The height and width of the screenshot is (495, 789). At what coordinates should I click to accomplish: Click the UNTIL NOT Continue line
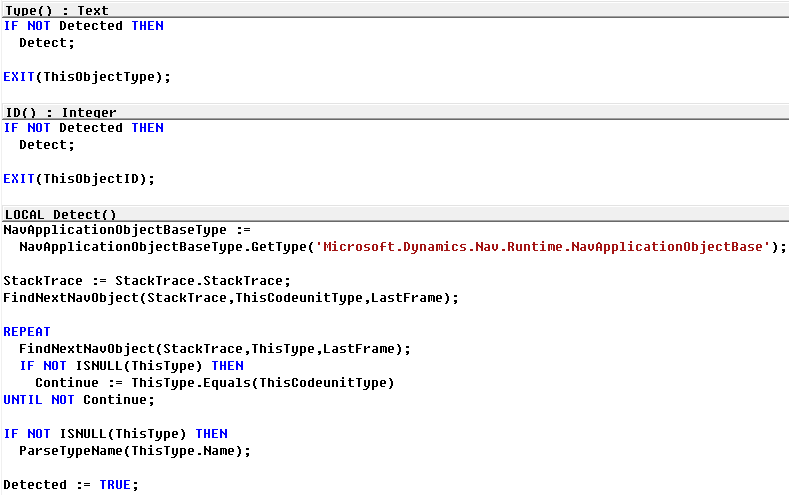tap(78, 400)
